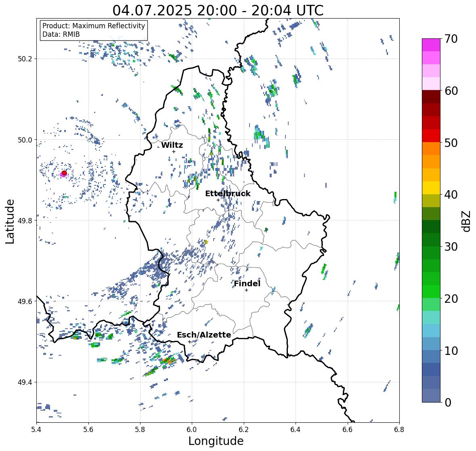Screen dimensions: 476x451
Task: Click the dark red 60 dBZ colorbar segment
Action: pos(431,96)
